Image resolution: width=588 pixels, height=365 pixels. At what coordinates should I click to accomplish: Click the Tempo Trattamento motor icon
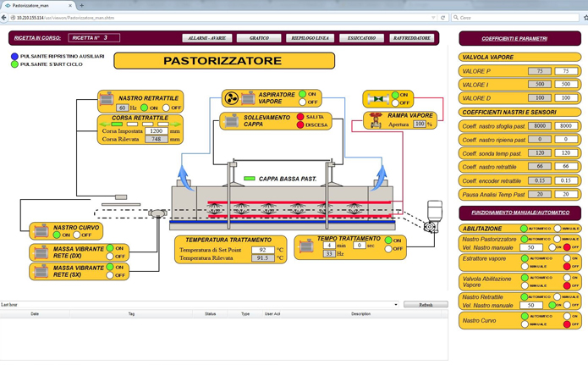click(306, 246)
